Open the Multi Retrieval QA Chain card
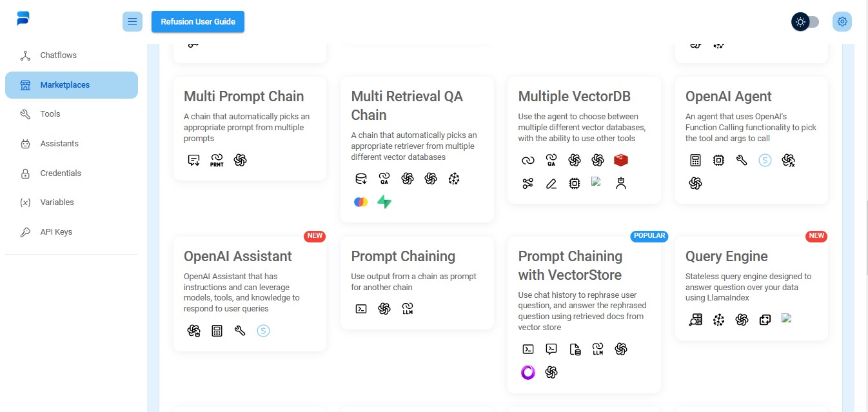The image size is (868, 412). coord(417,150)
